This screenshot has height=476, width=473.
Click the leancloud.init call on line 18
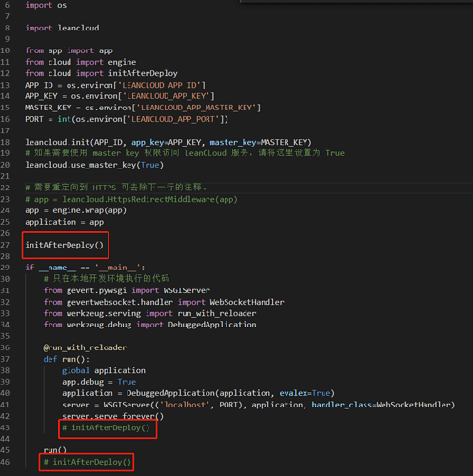point(168,142)
